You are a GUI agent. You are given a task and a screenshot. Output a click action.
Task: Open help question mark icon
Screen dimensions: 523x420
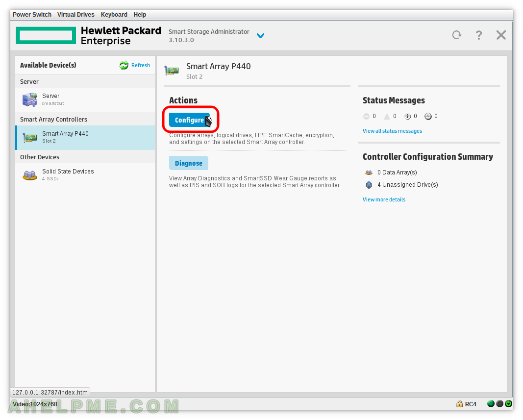pyautogui.click(x=478, y=35)
